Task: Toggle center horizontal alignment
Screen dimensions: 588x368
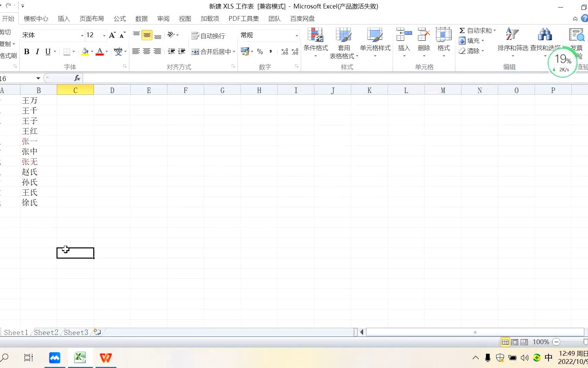Action: [x=147, y=51]
